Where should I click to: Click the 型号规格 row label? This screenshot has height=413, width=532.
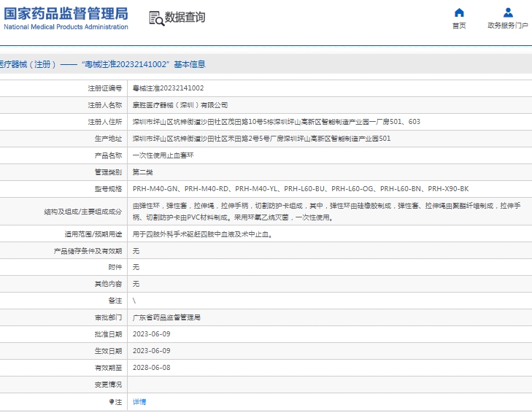click(x=108, y=189)
